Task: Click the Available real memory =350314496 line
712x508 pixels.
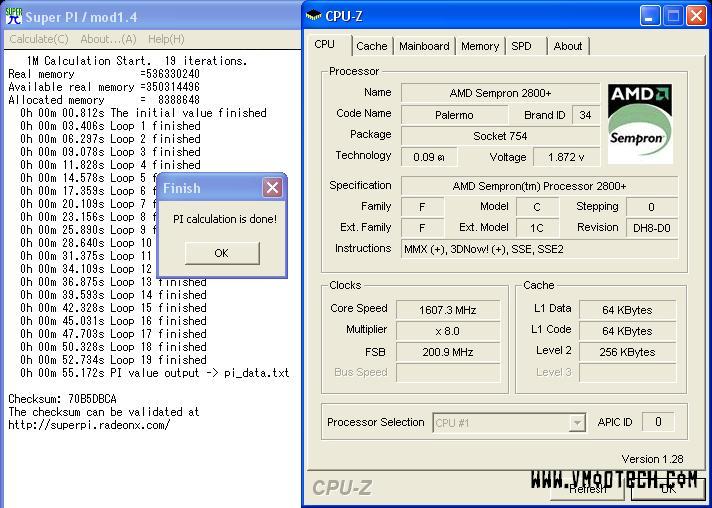Action: click(104, 87)
